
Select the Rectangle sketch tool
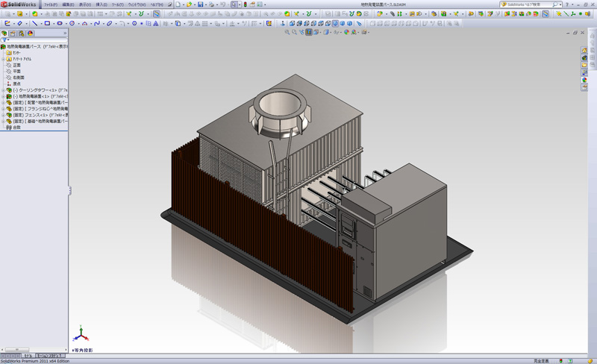[47, 23]
